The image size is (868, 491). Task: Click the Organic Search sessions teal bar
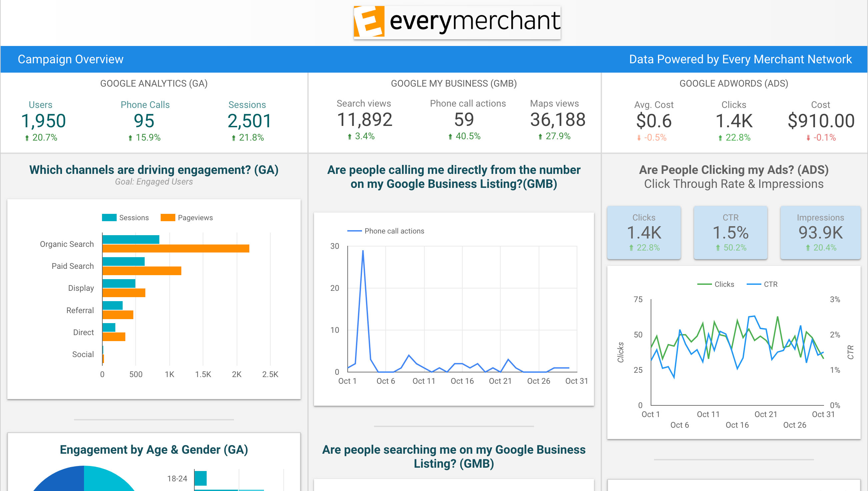[131, 240]
